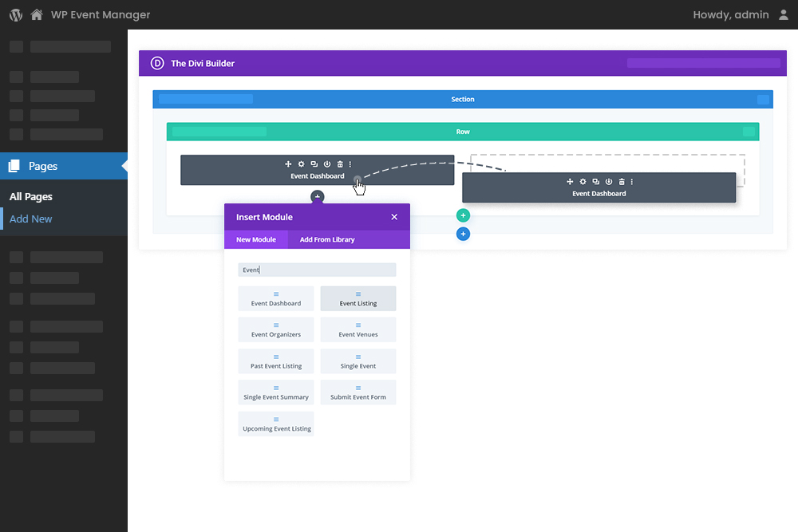Switch to the New Module tab
This screenshot has height=532, width=798.
[256, 239]
